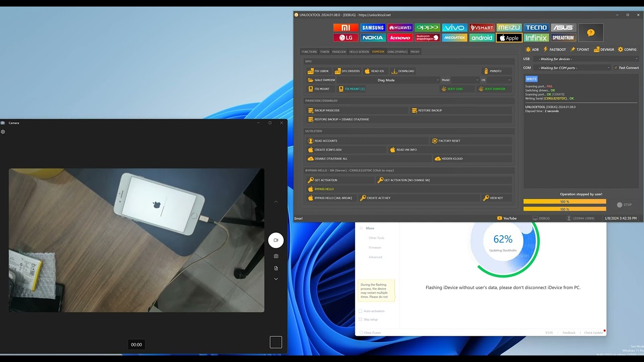644x362 pixels.
Task: Move Camera modes up with up chevron
Action: [276, 202]
